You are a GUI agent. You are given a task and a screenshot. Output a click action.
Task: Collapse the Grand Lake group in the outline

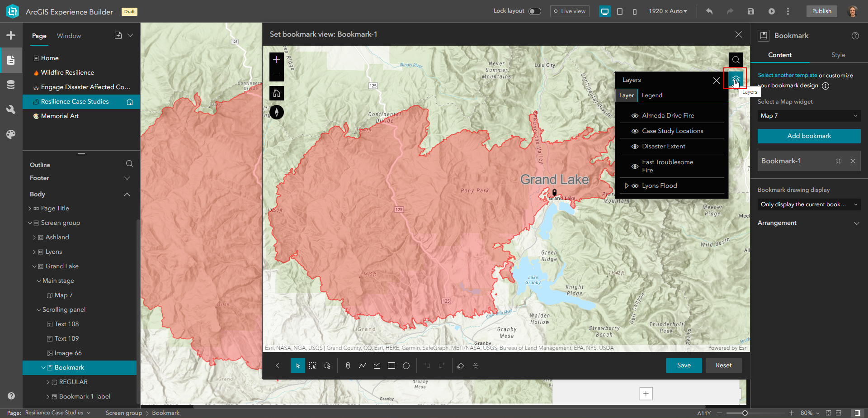[34, 266]
